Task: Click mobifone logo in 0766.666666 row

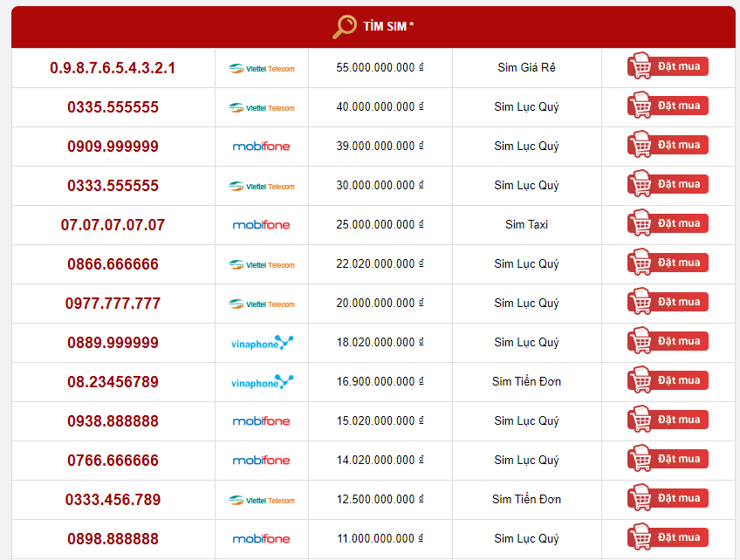Action: [261, 461]
